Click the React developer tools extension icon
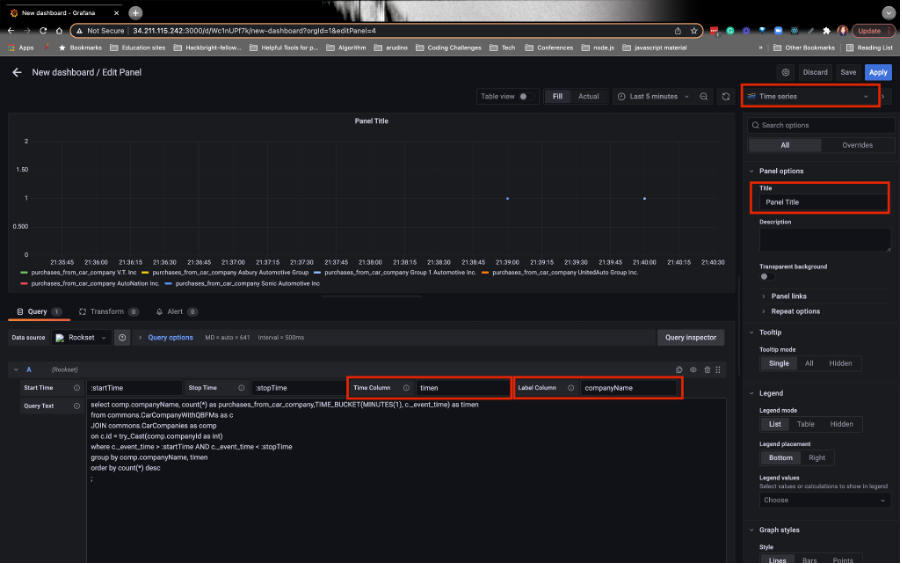This screenshot has width=902, height=564. [794, 31]
